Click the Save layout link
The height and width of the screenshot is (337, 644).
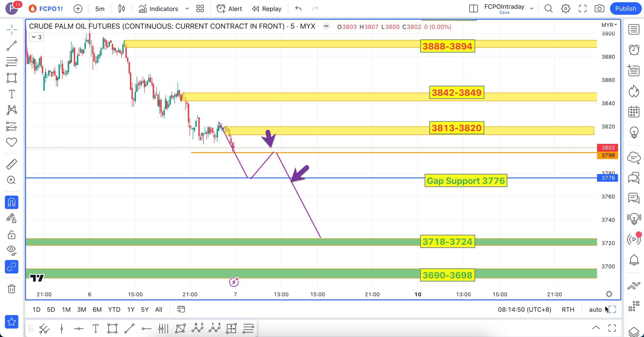pyautogui.click(x=504, y=13)
